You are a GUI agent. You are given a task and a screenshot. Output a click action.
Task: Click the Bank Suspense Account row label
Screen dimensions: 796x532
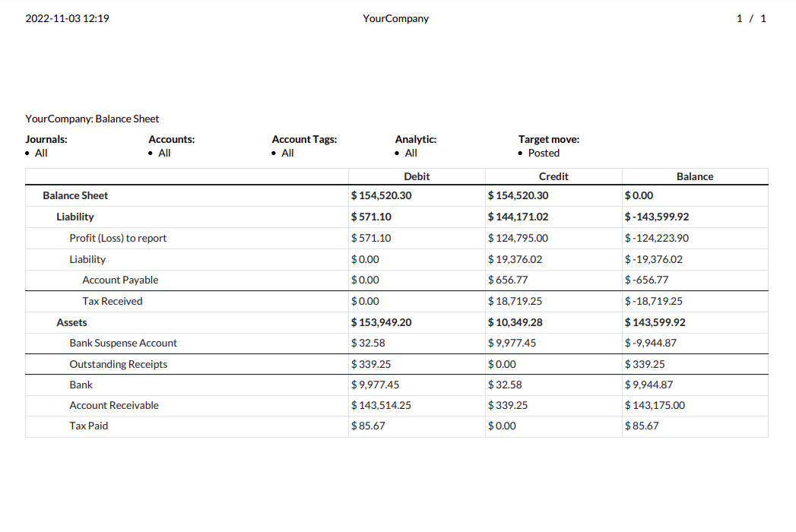[123, 343]
